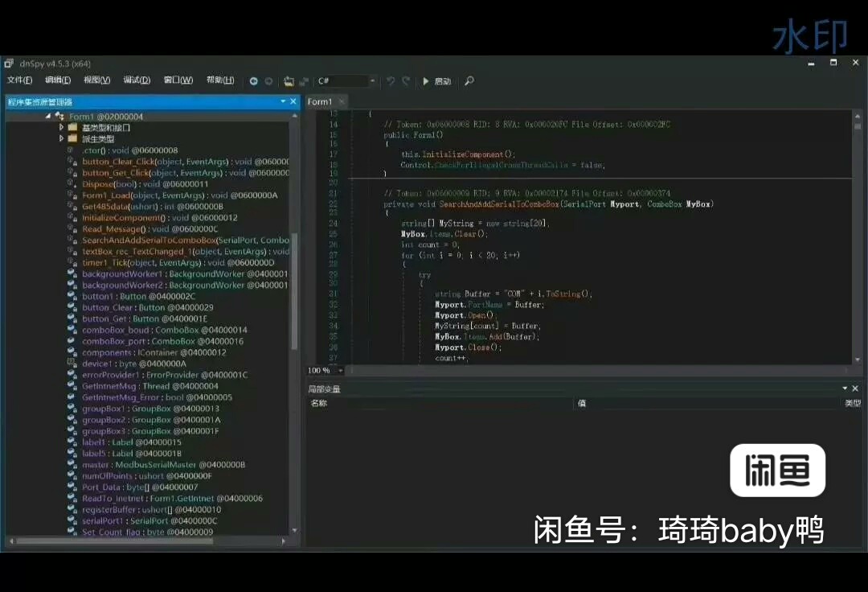Select Get485data(ushort) method
Image resolution: width=868 pixels, height=592 pixels.
152,207
